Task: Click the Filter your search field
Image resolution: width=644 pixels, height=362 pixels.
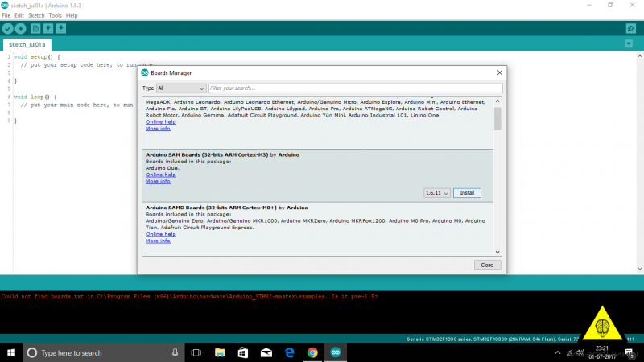Action: [355, 88]
